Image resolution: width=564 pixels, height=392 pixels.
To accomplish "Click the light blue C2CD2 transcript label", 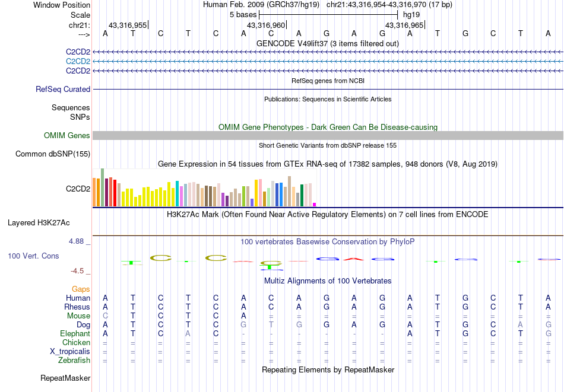I will click(78, 62).
